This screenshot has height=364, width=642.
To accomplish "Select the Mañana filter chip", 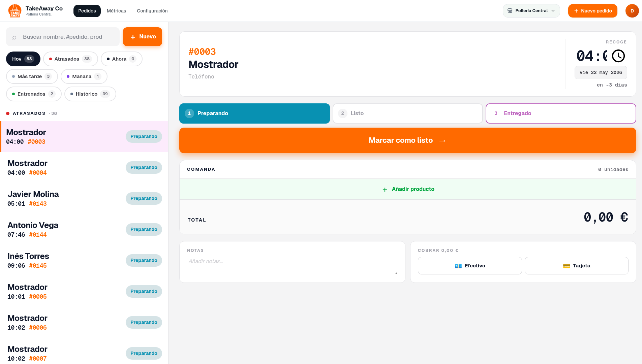I will (84, 76).
